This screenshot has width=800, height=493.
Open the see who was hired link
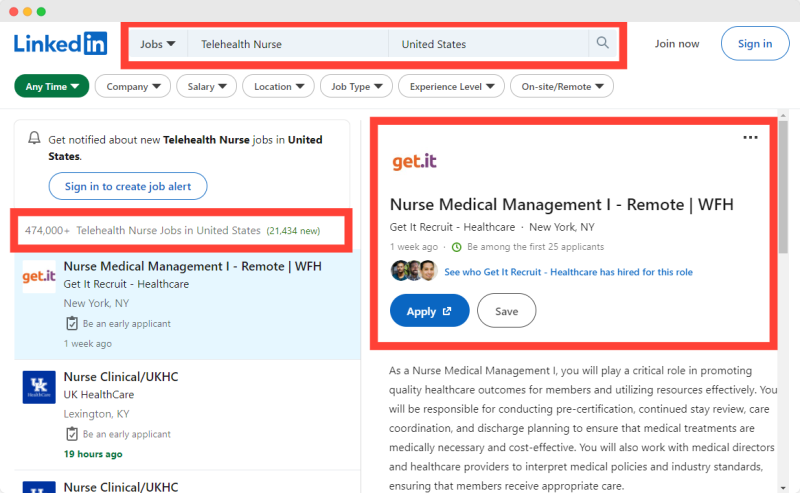(x=568, y=272)
